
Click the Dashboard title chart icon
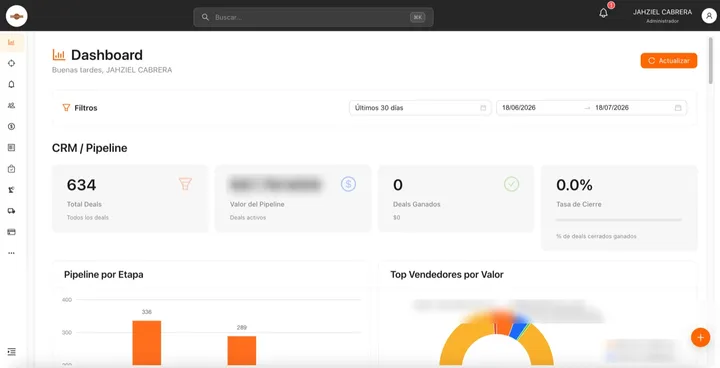point(59,55)
